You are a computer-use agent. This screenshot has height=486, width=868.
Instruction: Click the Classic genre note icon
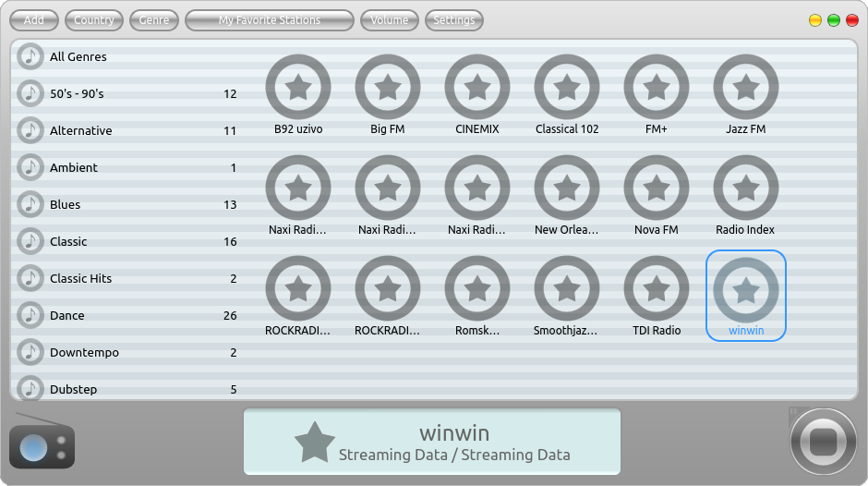30,242
